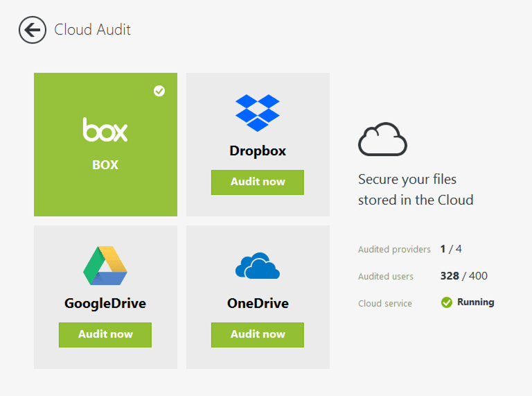Click the BOX label text
532x396 pixels.
coord(105,165)
